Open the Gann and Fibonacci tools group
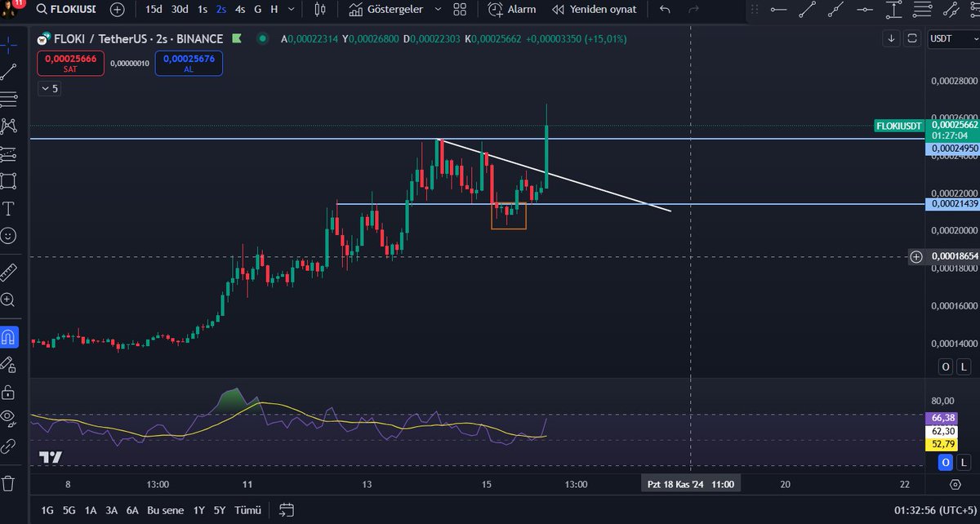The height and width of the screenshot is (524, 980). pos(9,99)
